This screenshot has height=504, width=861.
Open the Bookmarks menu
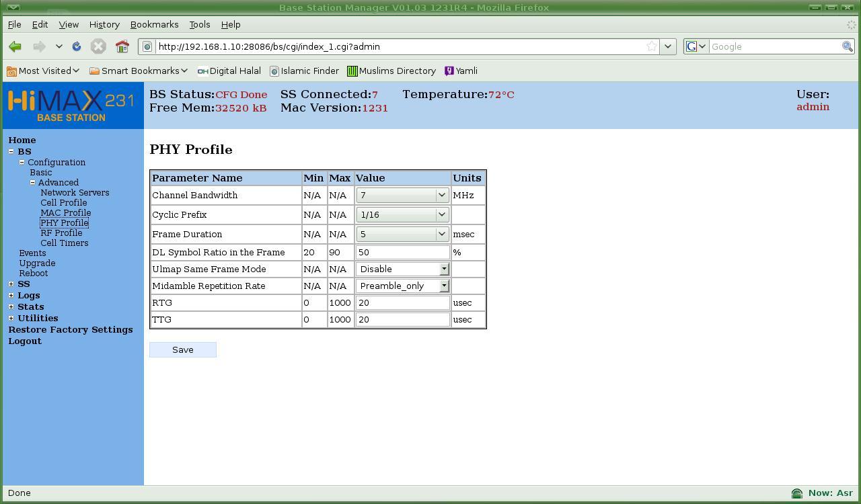(x=154, y=24)
